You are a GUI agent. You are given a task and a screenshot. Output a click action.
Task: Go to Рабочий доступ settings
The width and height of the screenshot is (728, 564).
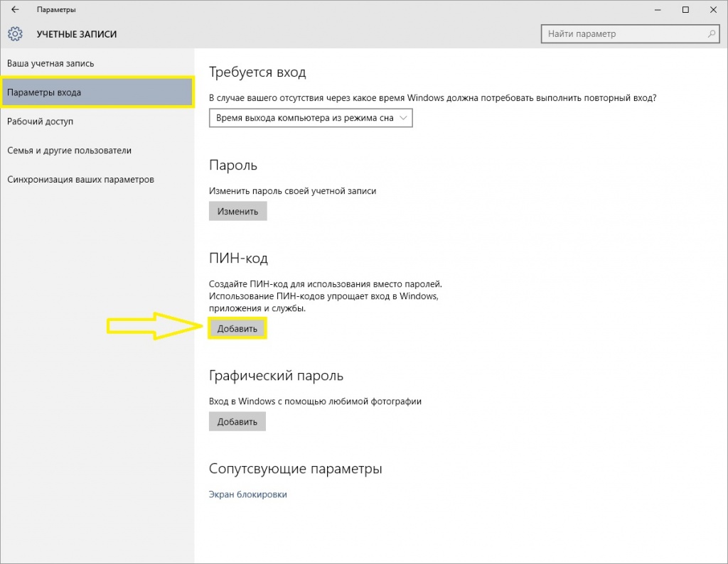click(x=40, y=121)
